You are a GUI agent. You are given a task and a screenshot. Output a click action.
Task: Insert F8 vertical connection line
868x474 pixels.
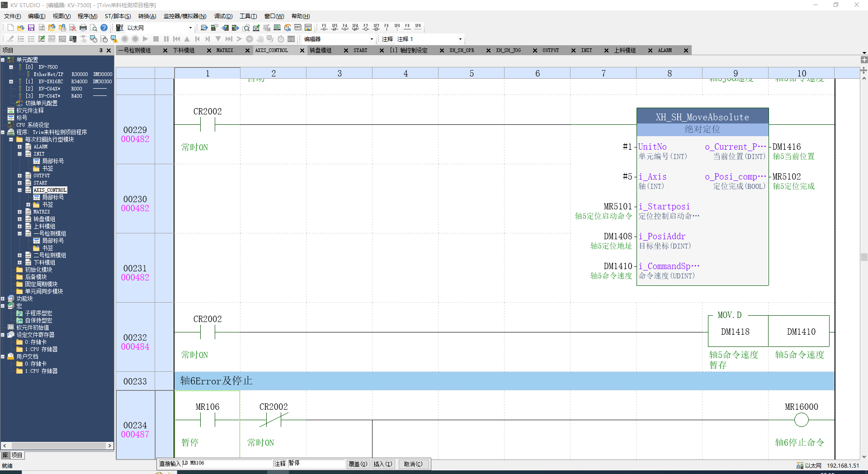(387, 28)
